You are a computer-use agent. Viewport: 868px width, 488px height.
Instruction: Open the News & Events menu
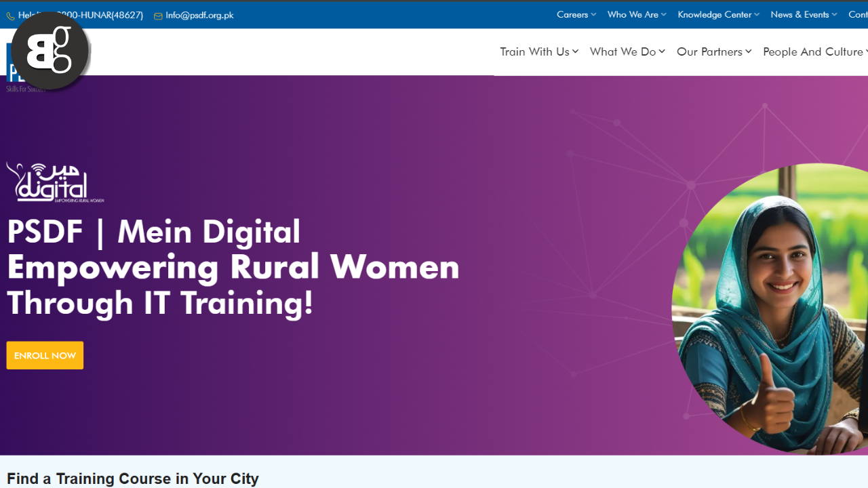click(803, 14)
